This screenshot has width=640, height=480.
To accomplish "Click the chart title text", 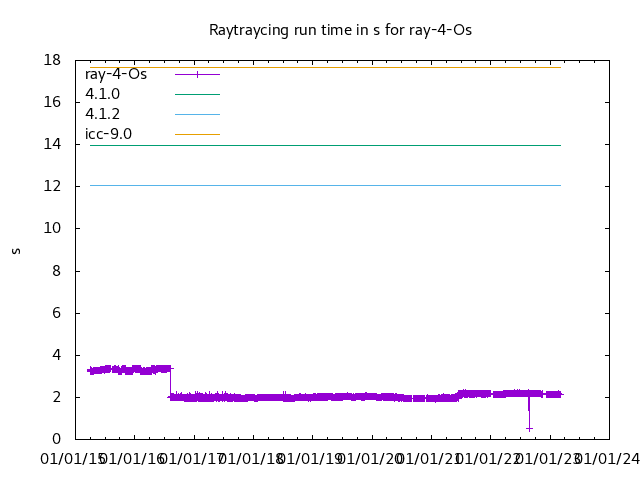I will pos(340,30).
